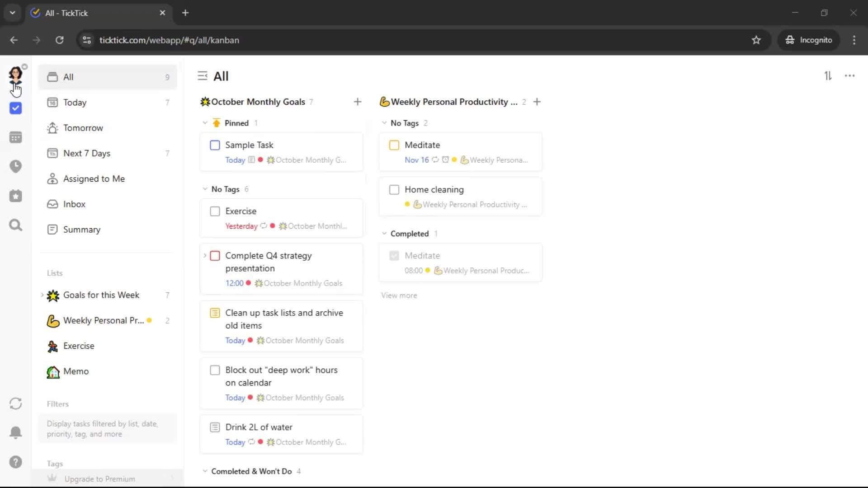Tick the Sample Task checkbox
The width and height of the screenshot is (868, 488).
click(215, 145)
